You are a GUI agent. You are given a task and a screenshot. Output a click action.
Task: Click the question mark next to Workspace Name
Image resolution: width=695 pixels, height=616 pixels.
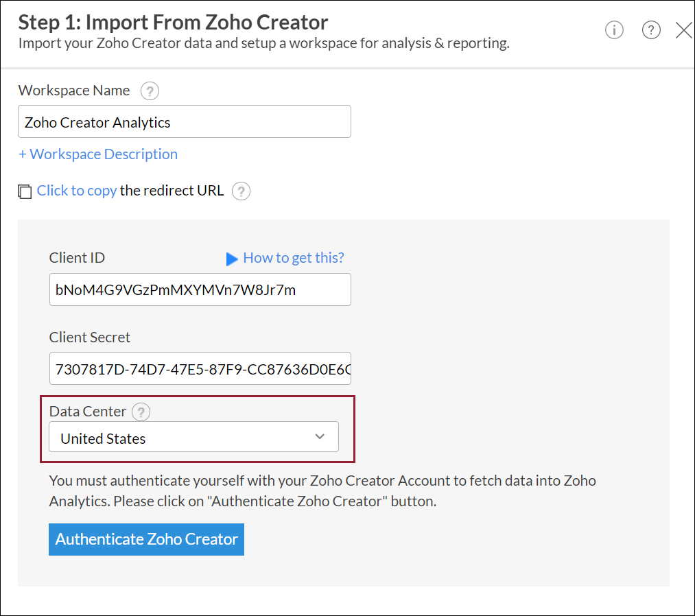coord(150,91)
